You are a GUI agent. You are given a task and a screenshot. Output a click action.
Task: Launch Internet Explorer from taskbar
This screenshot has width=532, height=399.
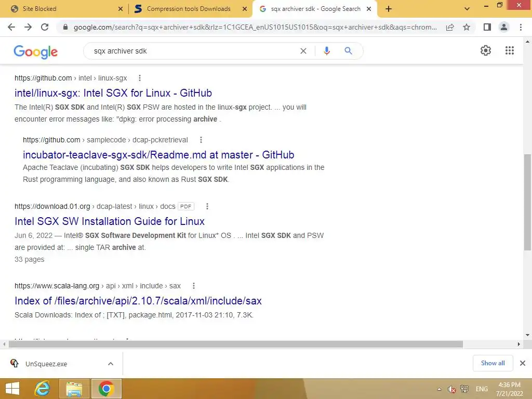[43, 389]
